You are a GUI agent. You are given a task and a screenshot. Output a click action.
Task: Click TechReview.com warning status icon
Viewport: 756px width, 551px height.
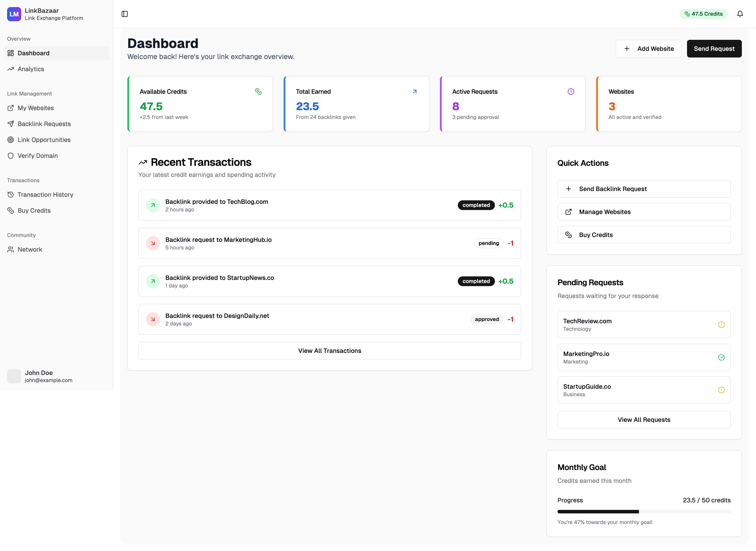(x=721, y=325)
